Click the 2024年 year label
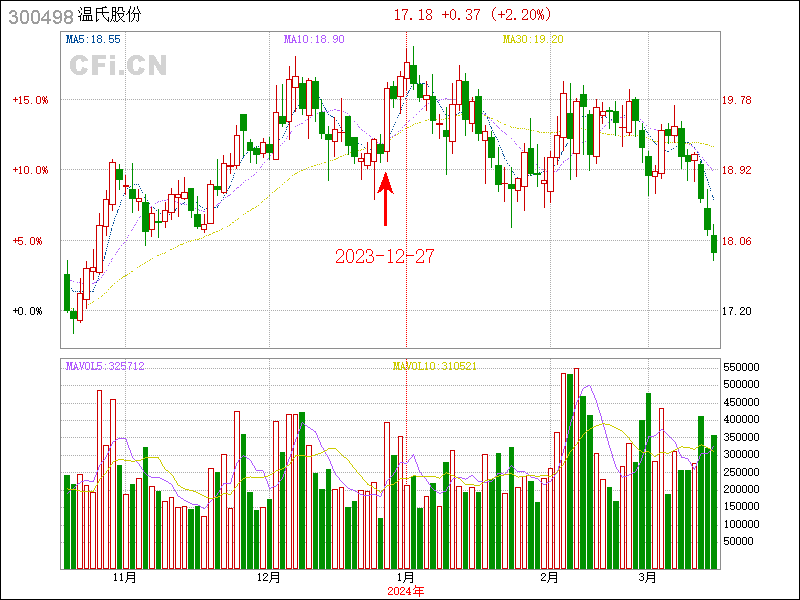Viewport: 800px width, 600px height. tap(405, 591)
